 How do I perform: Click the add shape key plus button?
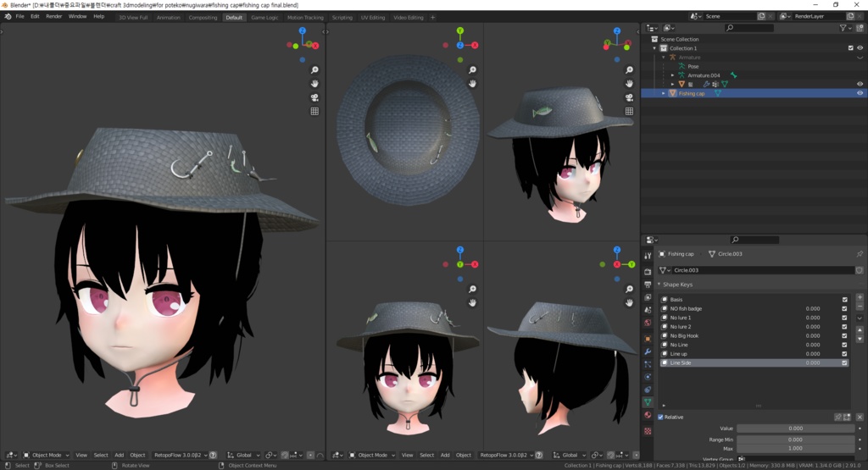click(860, 298)
